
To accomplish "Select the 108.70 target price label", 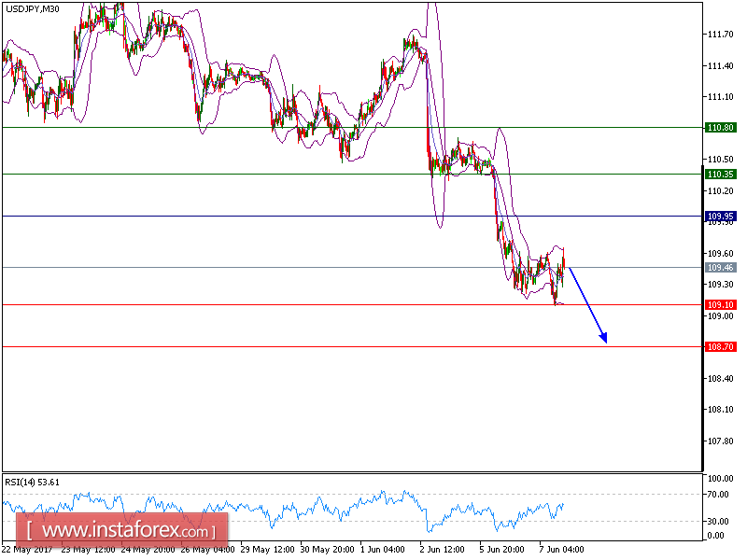I will click(x=719, y=346).
